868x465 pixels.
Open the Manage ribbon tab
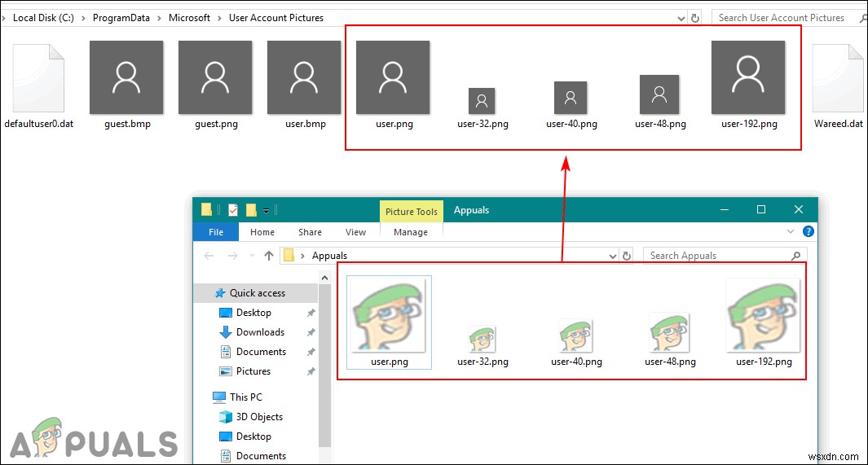pyautogui.click(x=411, y=232)
